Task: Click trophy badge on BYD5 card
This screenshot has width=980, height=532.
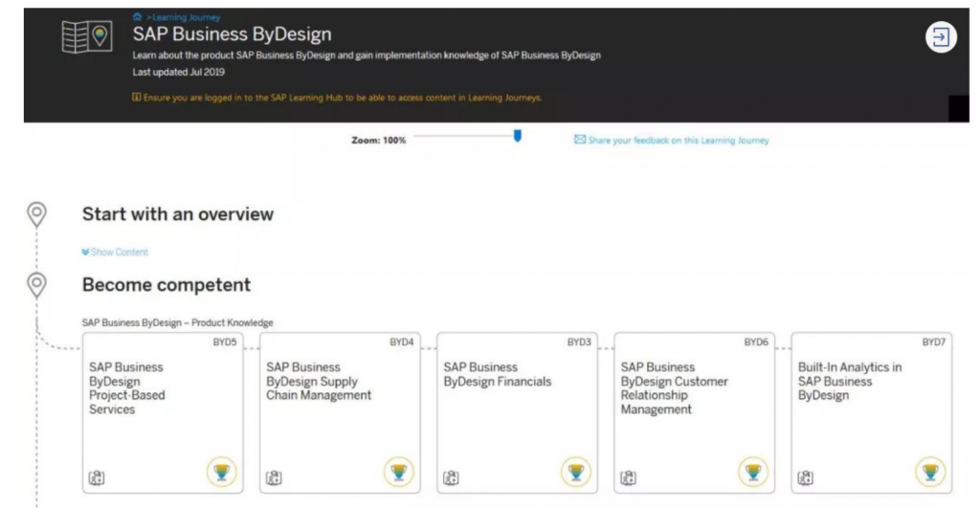Action: tap(221, 473)
